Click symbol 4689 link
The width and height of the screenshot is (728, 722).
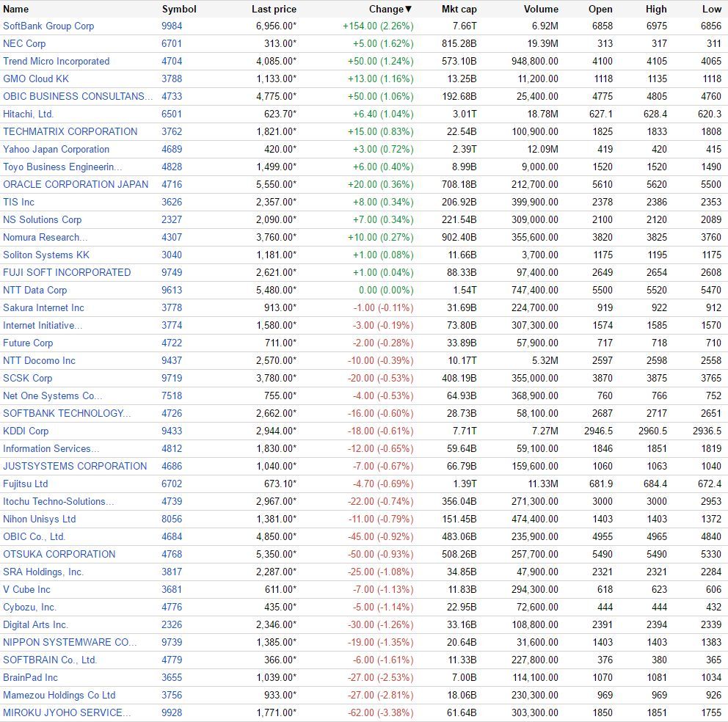tap(172, 150)
